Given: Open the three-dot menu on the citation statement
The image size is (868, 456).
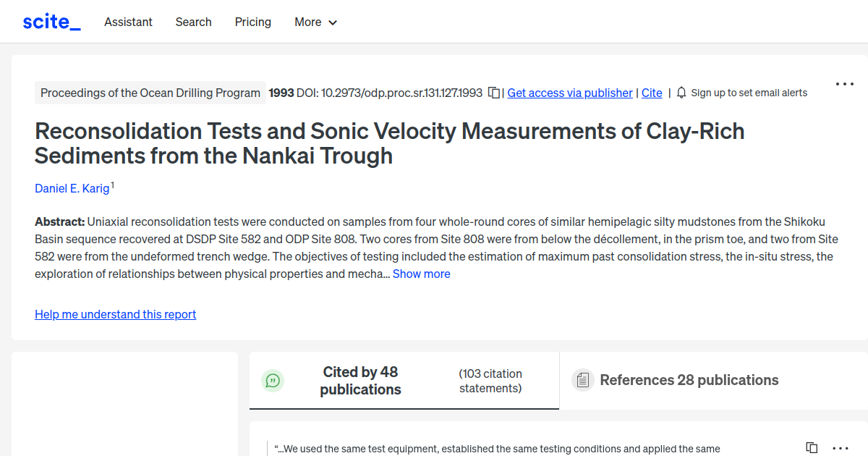Looking at the screenshot, I should click(841, 448).
